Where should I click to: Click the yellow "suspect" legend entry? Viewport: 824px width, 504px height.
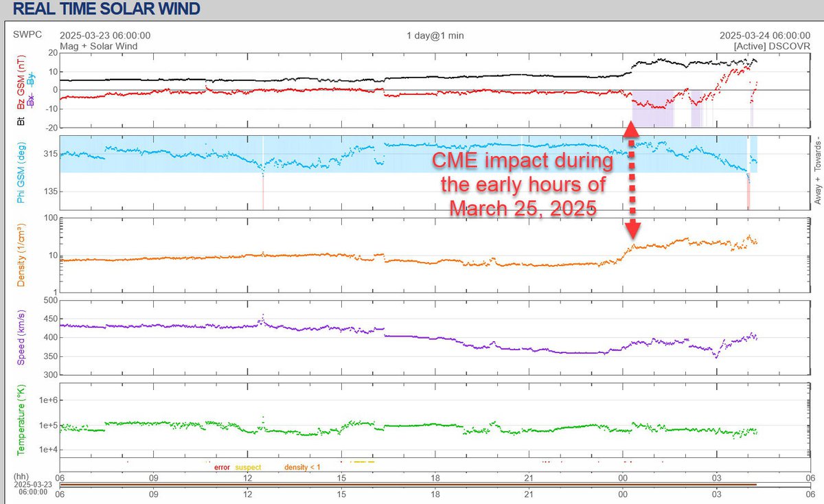[x=248, y=467]
